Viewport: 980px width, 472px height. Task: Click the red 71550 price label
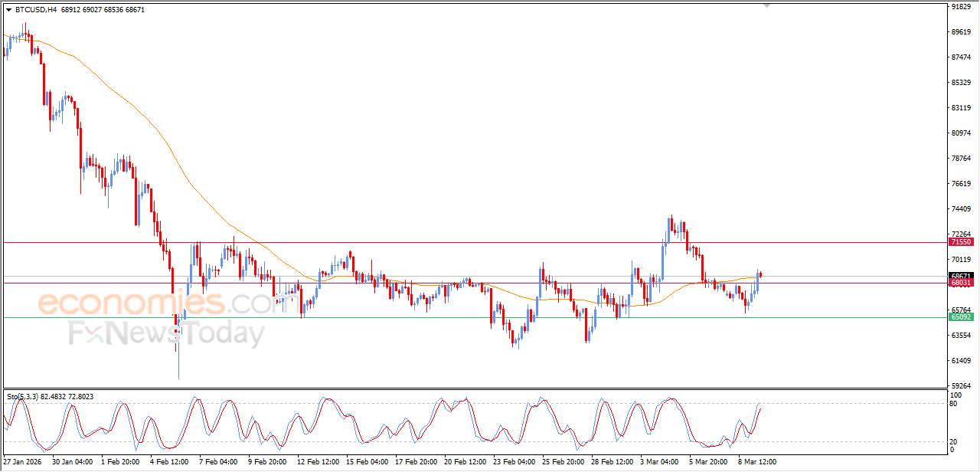pos(961,242)
